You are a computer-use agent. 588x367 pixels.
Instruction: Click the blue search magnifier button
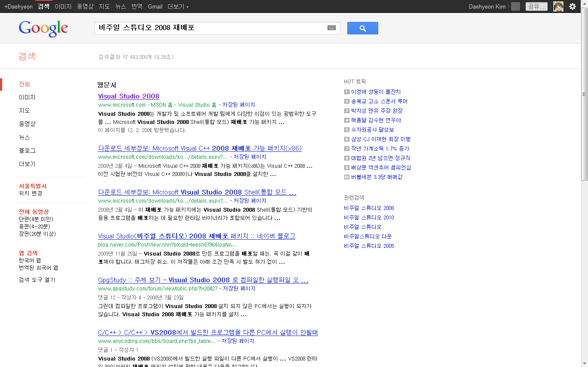point(362,28)
